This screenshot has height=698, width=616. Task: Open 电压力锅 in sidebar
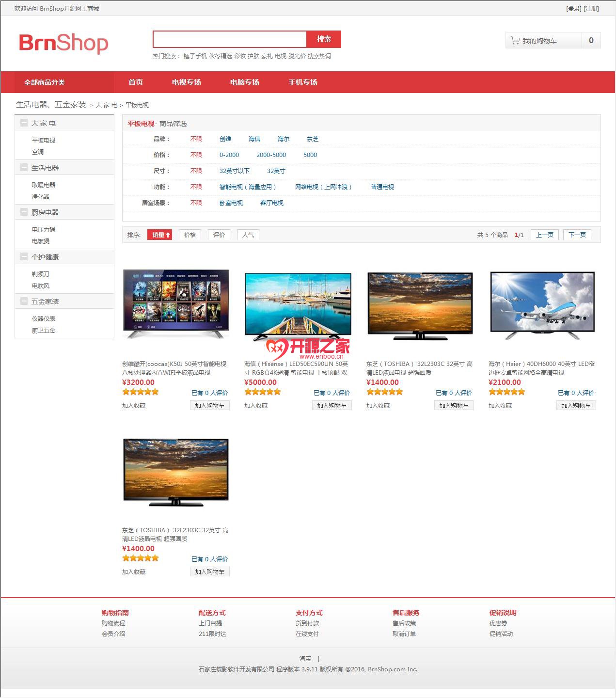click(x=44, y=230)
